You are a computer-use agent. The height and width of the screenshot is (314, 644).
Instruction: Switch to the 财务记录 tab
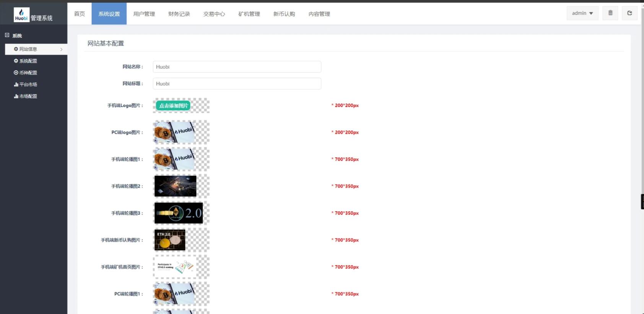pos(179,14)
